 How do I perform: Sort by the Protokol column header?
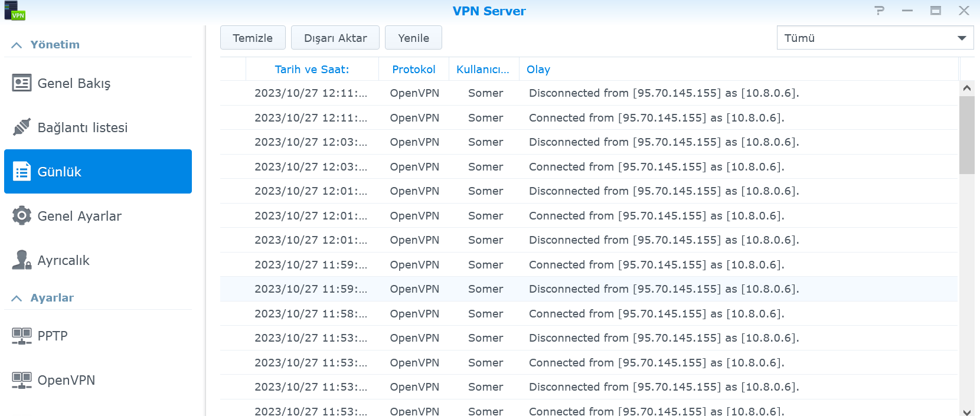(x=413, y=70)
